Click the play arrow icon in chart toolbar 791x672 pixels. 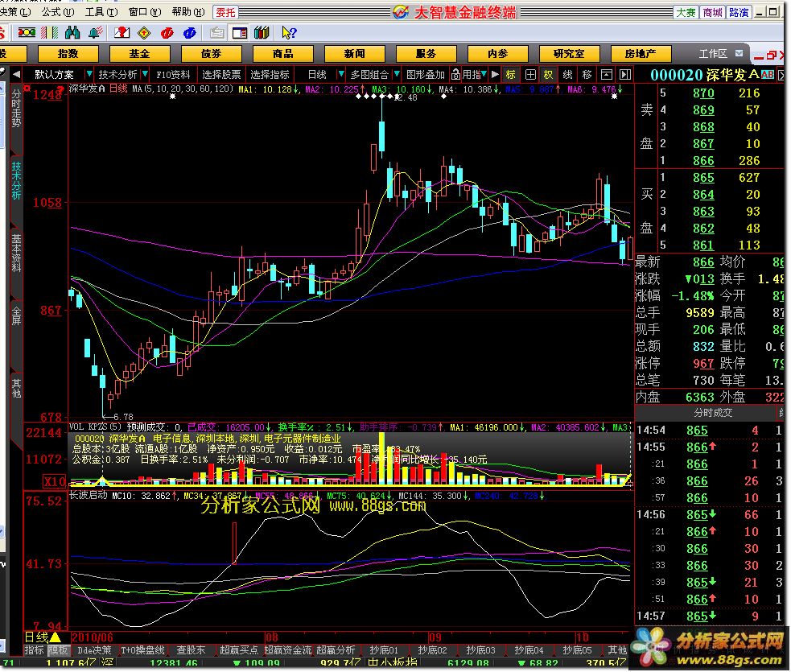tap(495, 75)
